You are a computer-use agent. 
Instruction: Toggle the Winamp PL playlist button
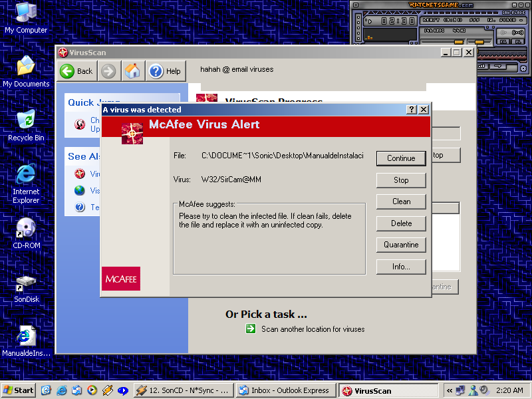(x=519, y=42)
